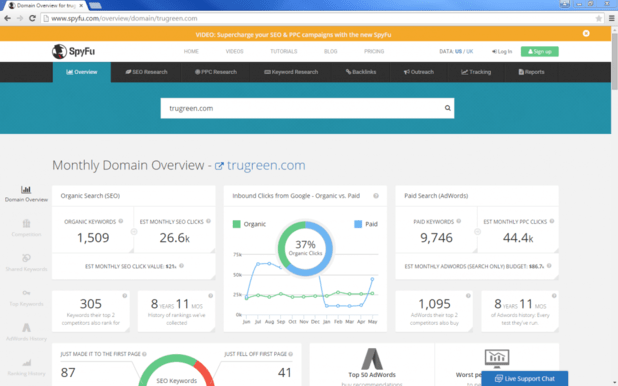The width and height of the screenshot is (618, 386).
Task: Click Log In
Action: 502,51
